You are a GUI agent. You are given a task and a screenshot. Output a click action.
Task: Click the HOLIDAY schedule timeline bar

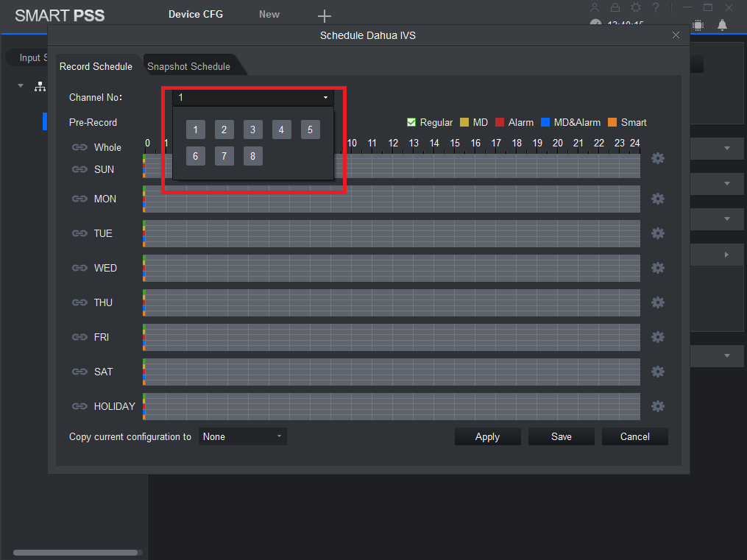392,407
